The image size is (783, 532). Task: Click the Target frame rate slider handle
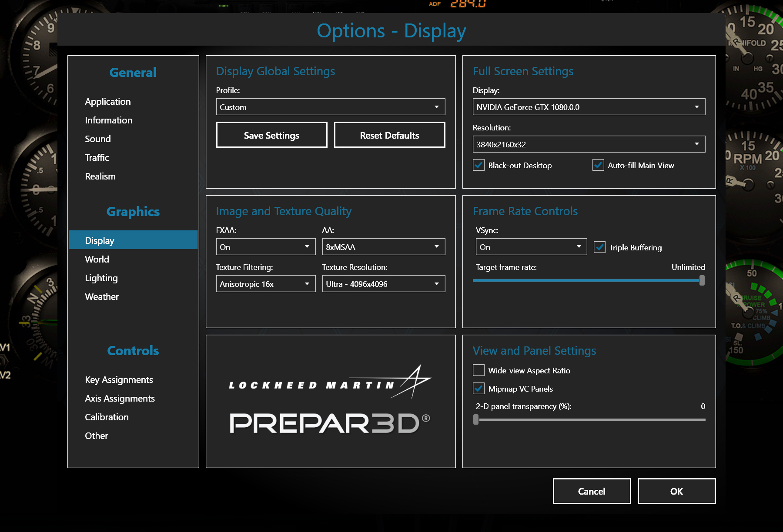click(702, 280)
